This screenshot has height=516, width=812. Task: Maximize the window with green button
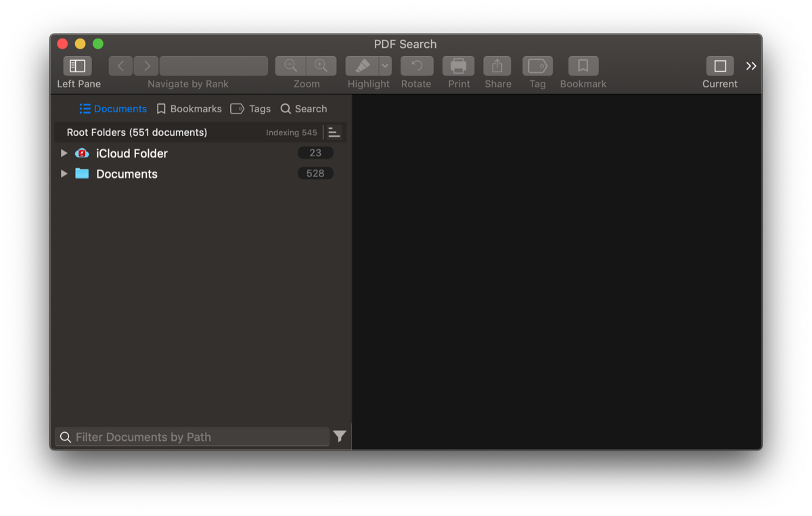click(x=98, y=44)
